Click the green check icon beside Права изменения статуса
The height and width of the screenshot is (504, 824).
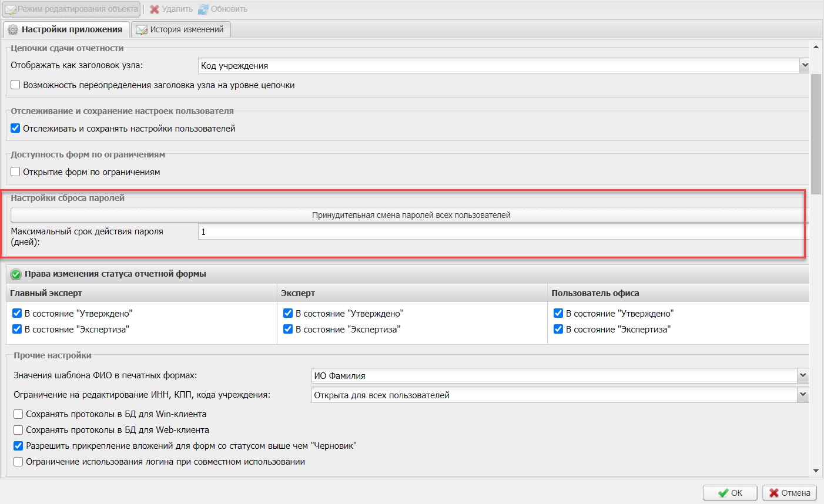16,274
